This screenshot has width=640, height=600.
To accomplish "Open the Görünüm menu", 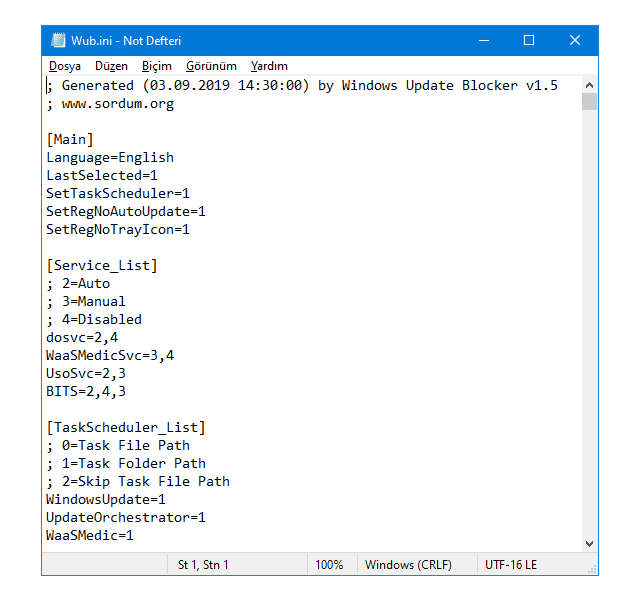I will (211, 66).
